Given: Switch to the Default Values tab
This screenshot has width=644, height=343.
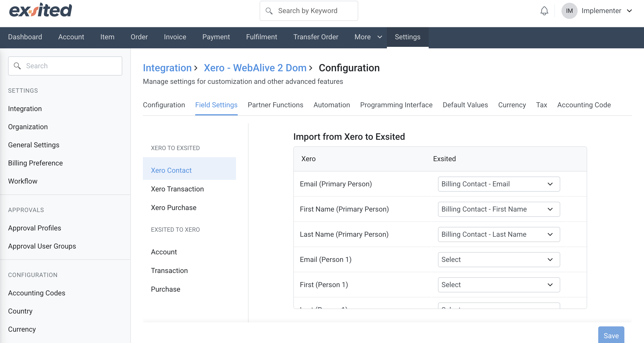Looking at the screenshot, I should [x=465, y=105].
